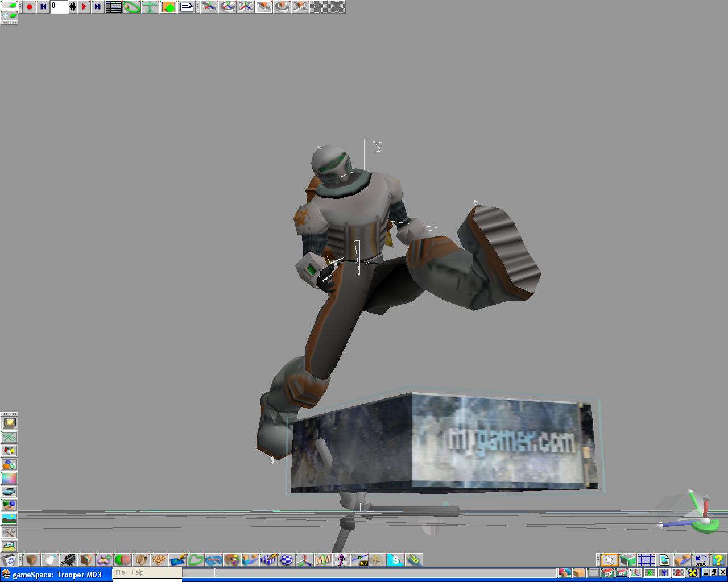Toggle the X axis lock
Screen dimensions: 728x582
pos(650,573)
